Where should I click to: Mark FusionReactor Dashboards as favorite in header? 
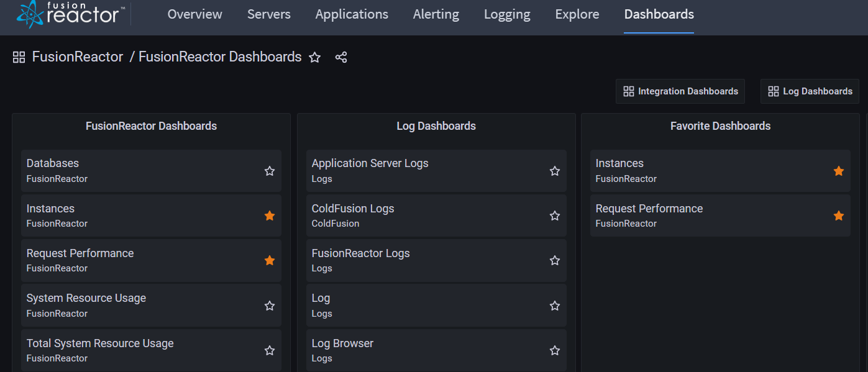tap(315, 57)
